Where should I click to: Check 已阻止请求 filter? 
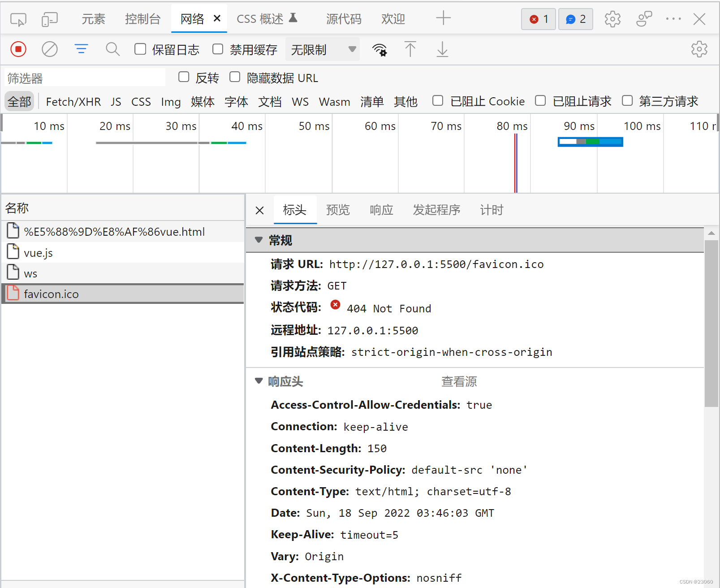[540, 100]
